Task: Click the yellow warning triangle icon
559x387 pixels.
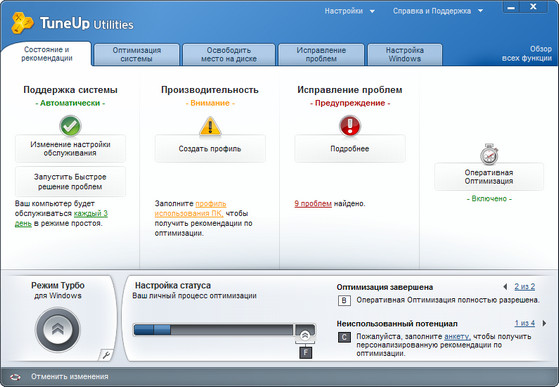Action: click(210, 127)
